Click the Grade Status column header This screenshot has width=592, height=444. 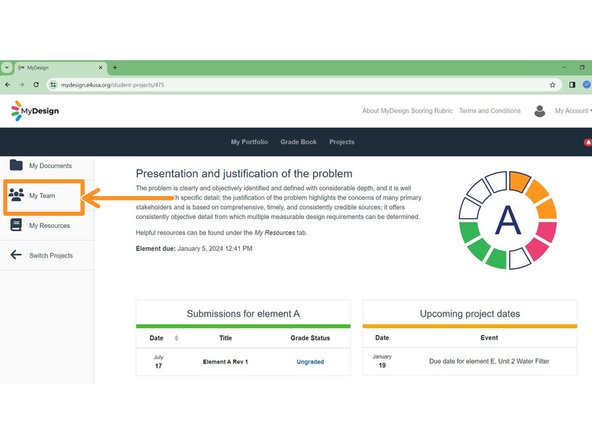click(x=310, y=338)
